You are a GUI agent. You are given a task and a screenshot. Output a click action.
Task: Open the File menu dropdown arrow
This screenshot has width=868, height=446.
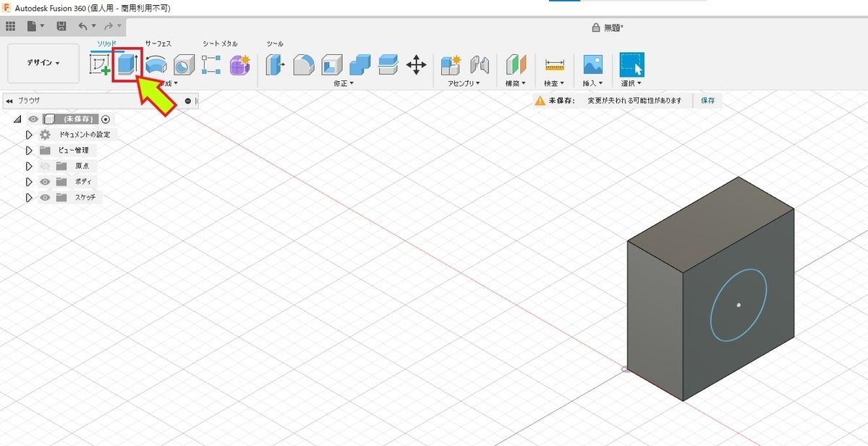(x=43, y=26)
